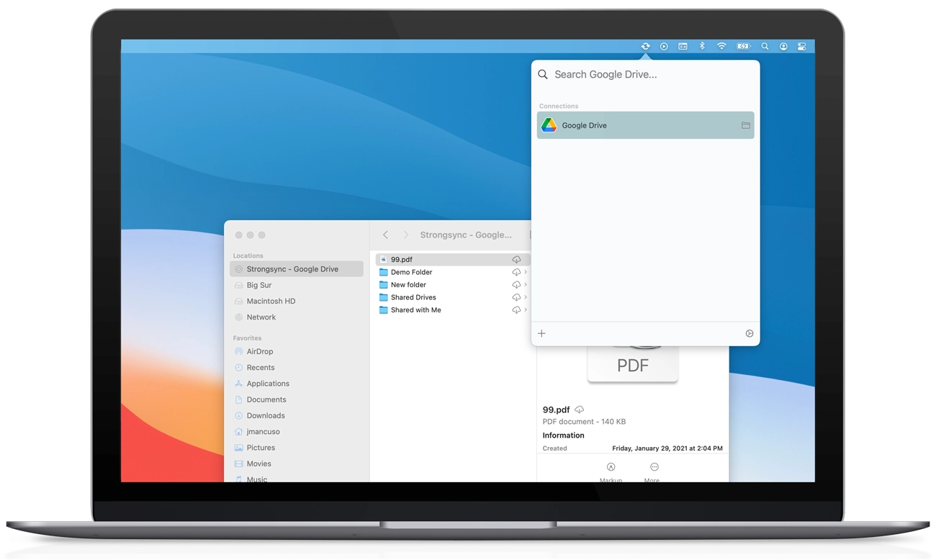This screenshot has height=560, width=936.
Task: Expand Shared with Me with its chevron
Action: [x=526, y=310]
